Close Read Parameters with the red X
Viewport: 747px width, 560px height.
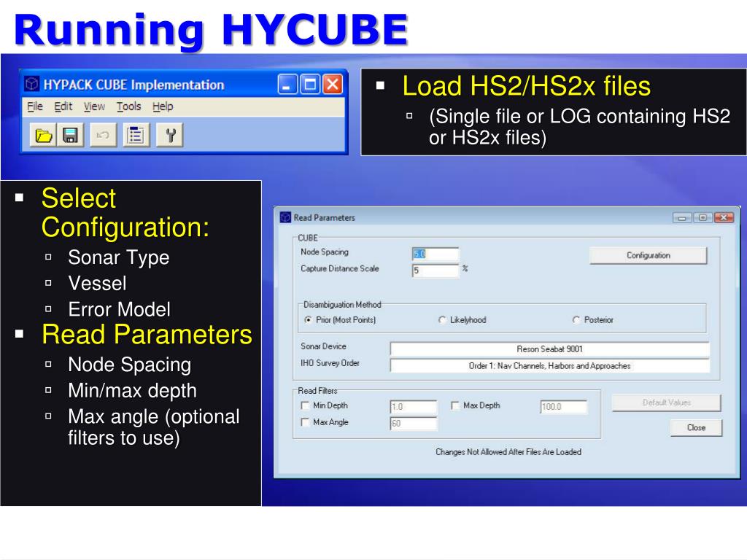pyautogui.click(x=724, y=218)
